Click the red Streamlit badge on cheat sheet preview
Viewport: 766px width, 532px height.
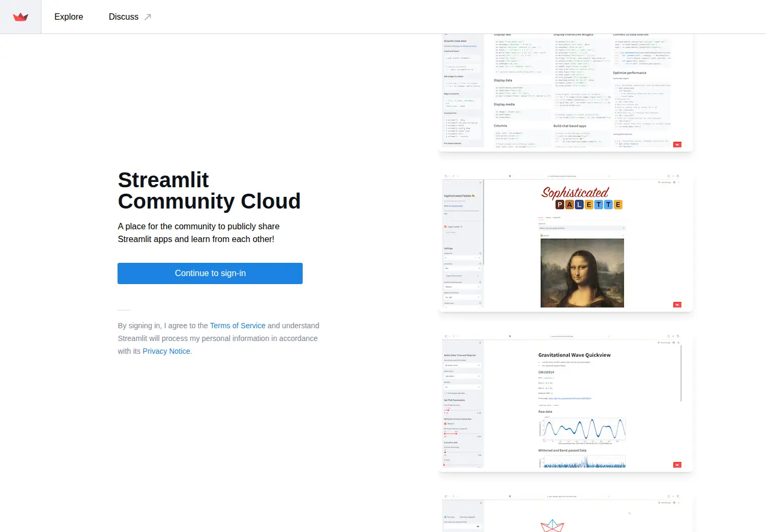coord(677,145)
